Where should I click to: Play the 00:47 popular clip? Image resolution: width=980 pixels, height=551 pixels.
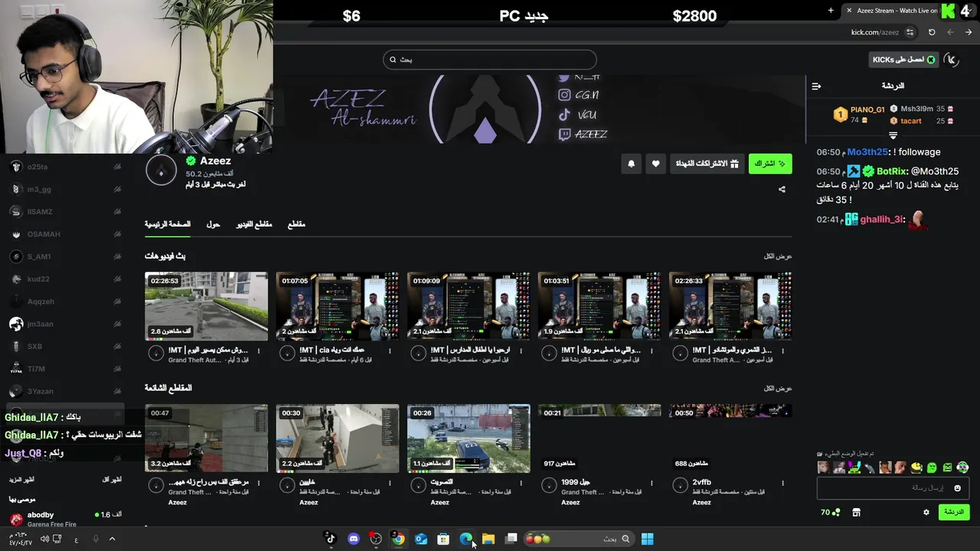coord(206,439)
